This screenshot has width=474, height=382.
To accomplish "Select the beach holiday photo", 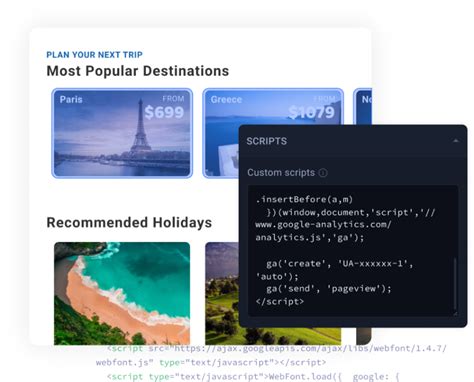I will point(122,293).
